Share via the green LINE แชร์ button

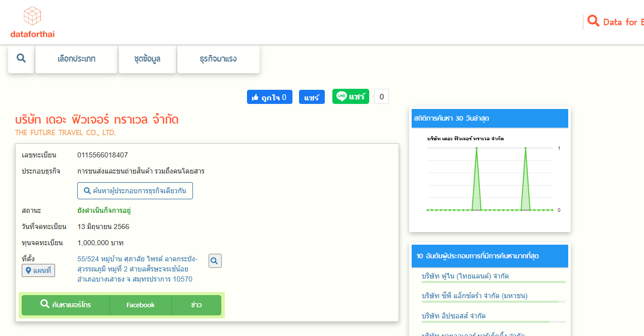(351, 96)
